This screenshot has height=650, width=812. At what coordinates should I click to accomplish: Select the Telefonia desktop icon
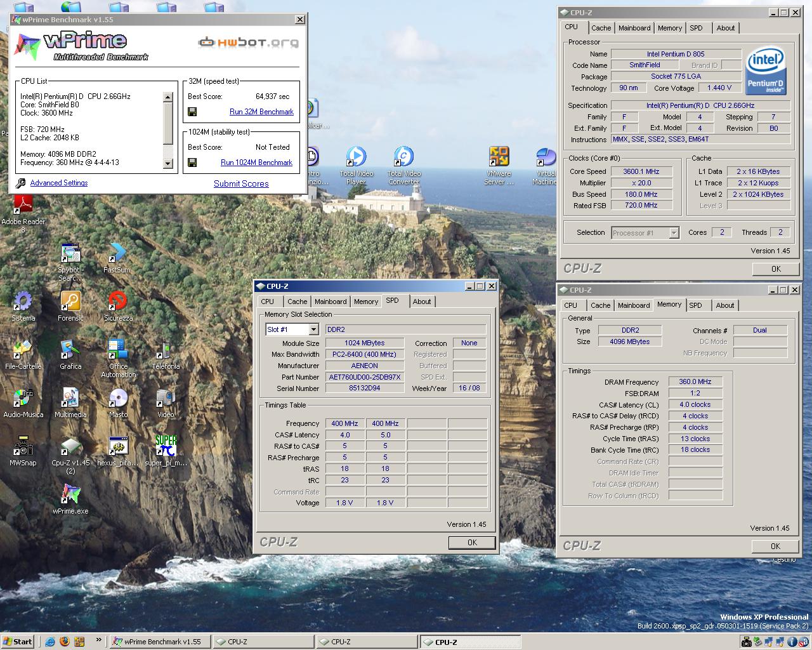(x=166, y=350)
